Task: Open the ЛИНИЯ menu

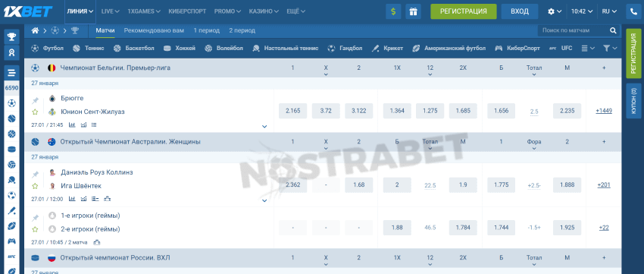Action: (x=80, y=11)
